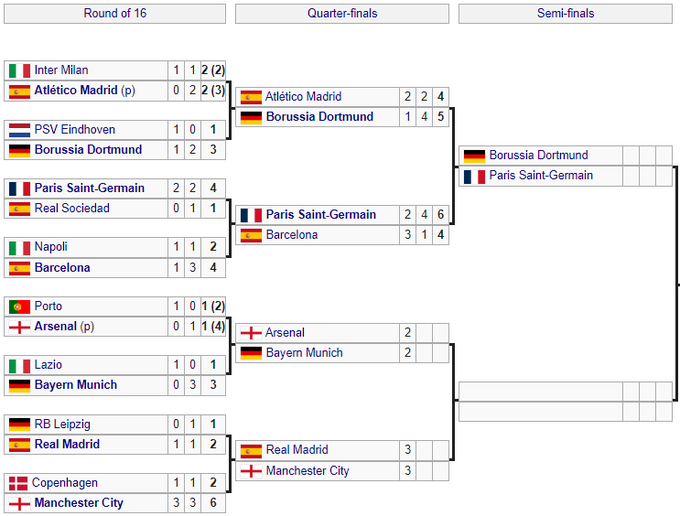The image size is (680, 516).
Task: Open Borussia Dortmund link in Semi-finals
Action: tap(539, 156)
